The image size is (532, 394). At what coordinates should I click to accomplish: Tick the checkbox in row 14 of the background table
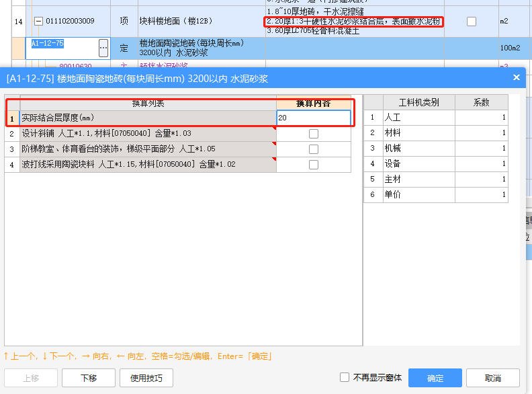pyautogui.click(x=472, y=22)
